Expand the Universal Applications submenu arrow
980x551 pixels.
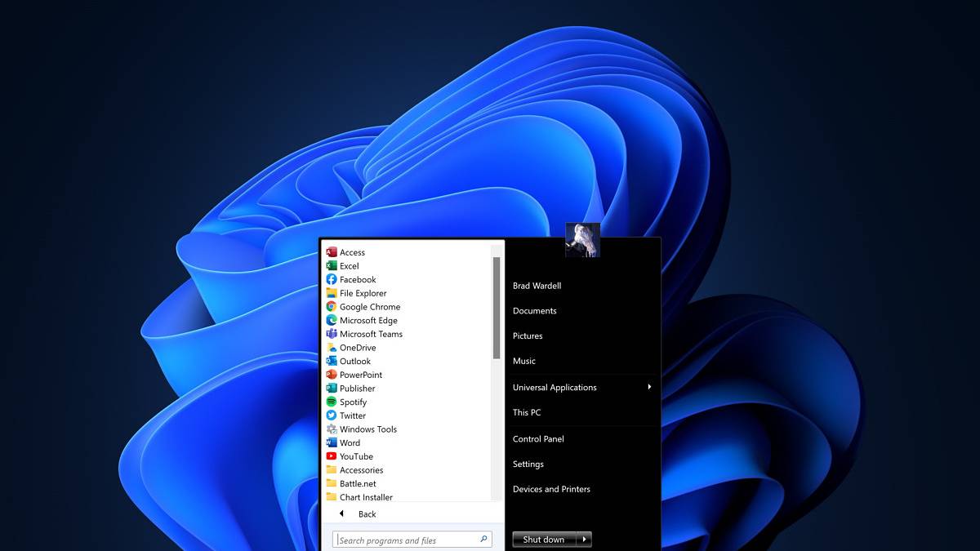pos(649,387)
